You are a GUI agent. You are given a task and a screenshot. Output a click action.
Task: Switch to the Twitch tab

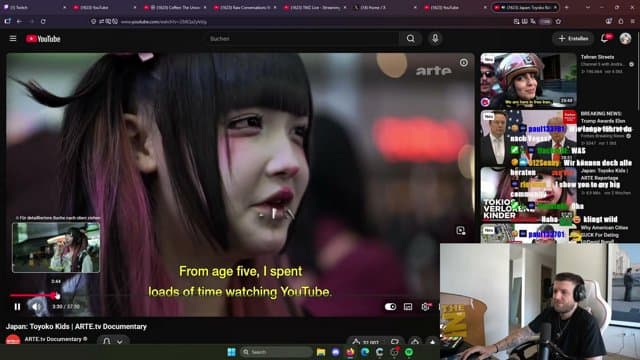point(35,7)
